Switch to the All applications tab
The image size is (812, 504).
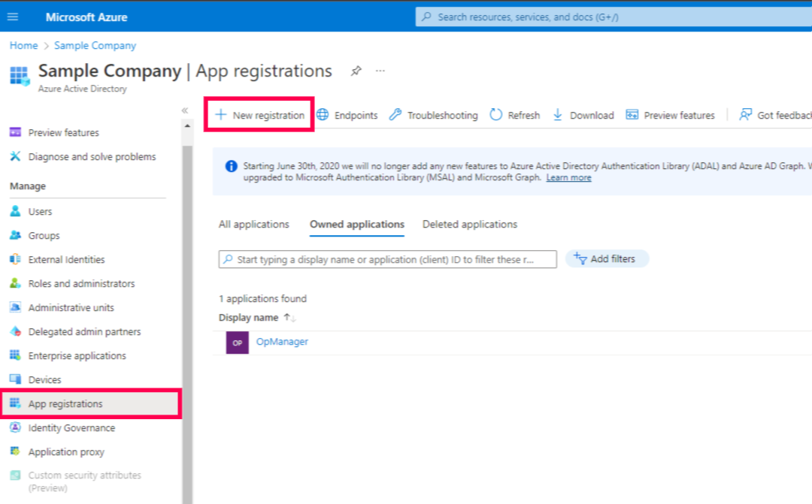[254, 224]
